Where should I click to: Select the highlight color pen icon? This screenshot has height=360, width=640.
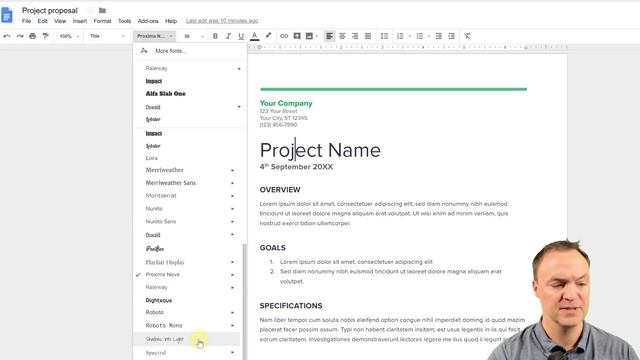(268, 36)
